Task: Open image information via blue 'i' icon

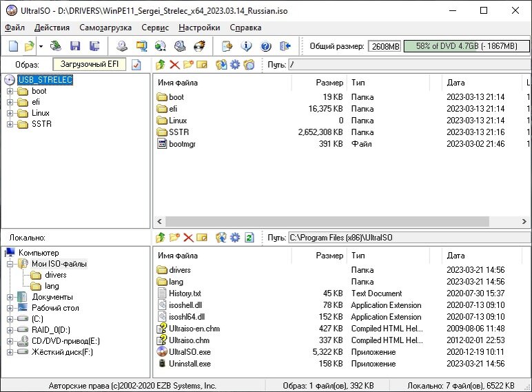Action: [246, 45]
